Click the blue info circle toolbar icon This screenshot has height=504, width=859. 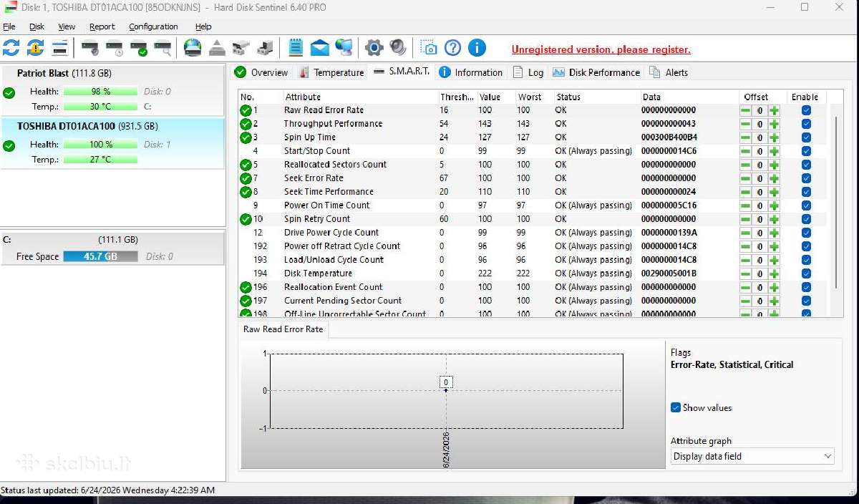click(x=477, y=48)
